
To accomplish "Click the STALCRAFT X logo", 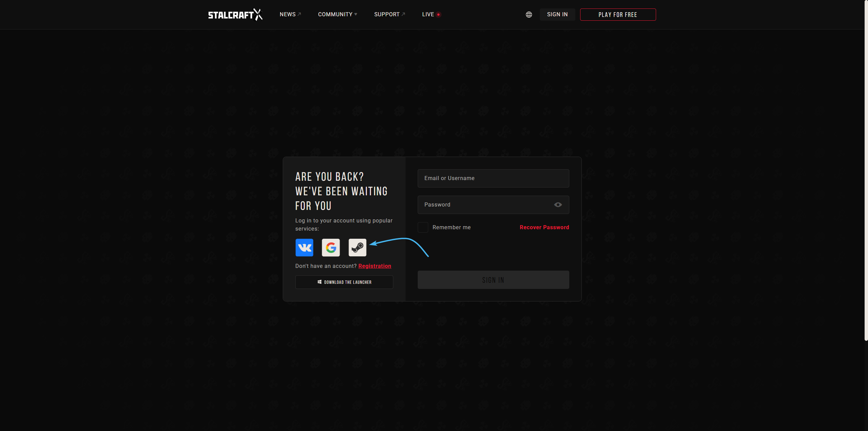I will [x=235, y=15].
